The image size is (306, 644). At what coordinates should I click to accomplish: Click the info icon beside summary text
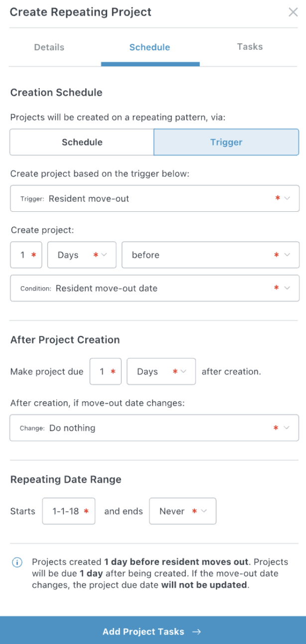tap(17, 562)
